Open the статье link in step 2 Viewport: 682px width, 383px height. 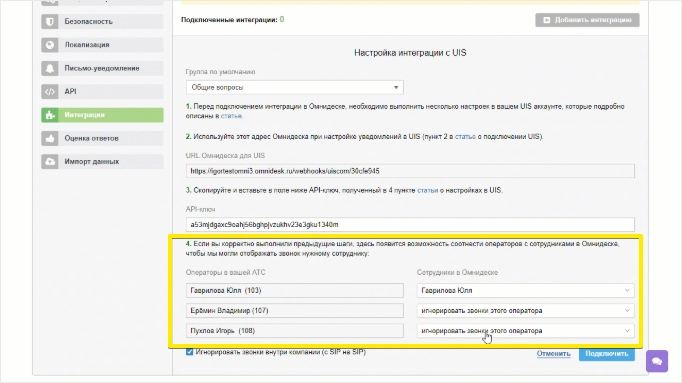click(465, 137)
